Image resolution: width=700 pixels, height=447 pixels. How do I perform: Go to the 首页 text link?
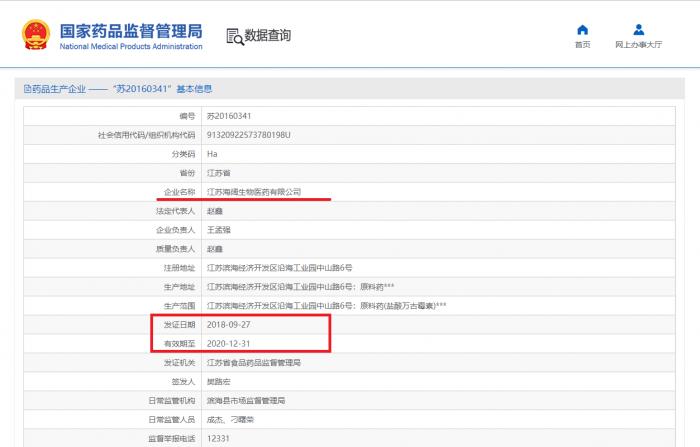[x=582, y=45]
